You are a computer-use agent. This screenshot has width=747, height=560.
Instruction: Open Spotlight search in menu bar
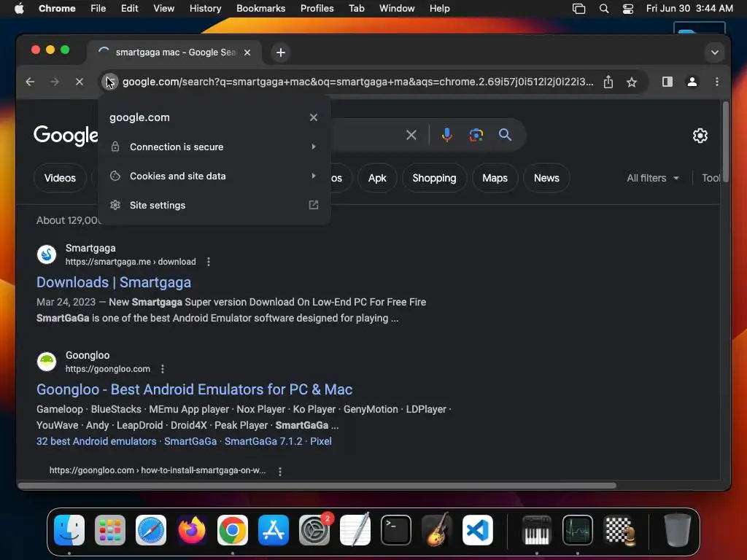click(603, 8)
